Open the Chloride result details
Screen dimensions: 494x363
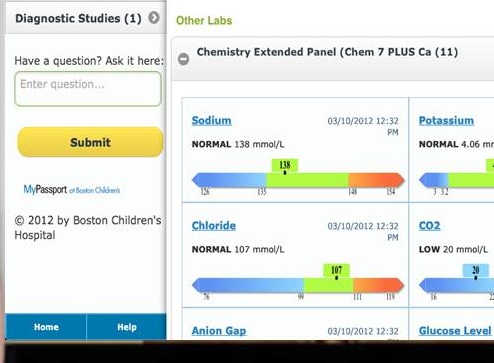click(214, 226)
